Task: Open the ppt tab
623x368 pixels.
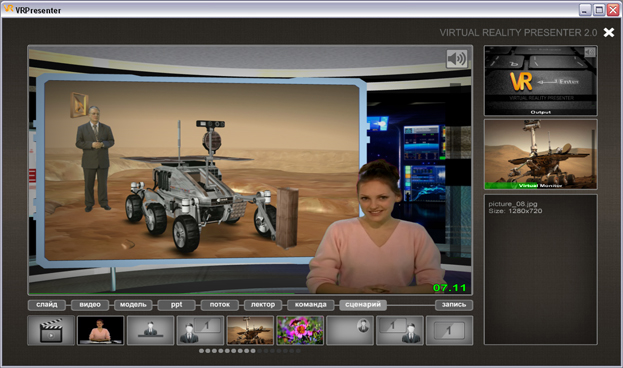Action: pyautogui.click(x=176, y=305)
